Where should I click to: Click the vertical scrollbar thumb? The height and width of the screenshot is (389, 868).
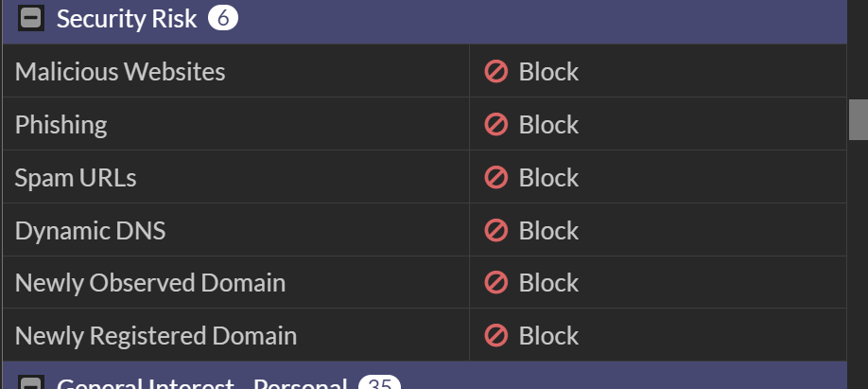click(858, 119)
